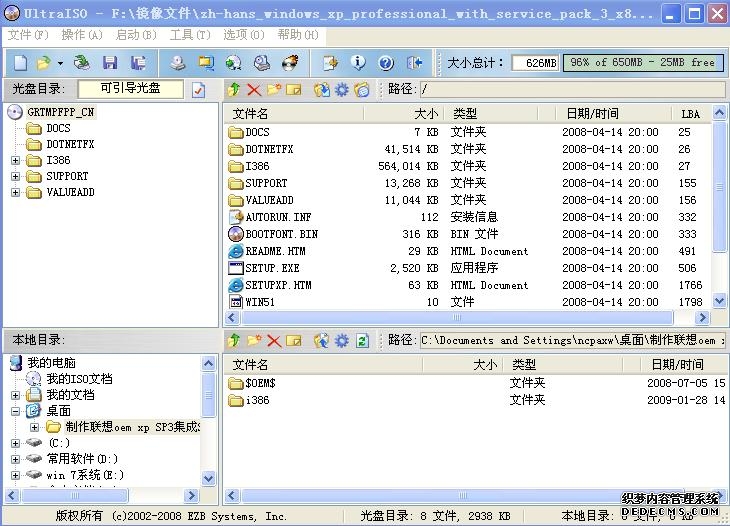The image size is (730, 526).
Task: Select BOOTFONT.BIN in disc file list
Action: (x=281, y=234)
